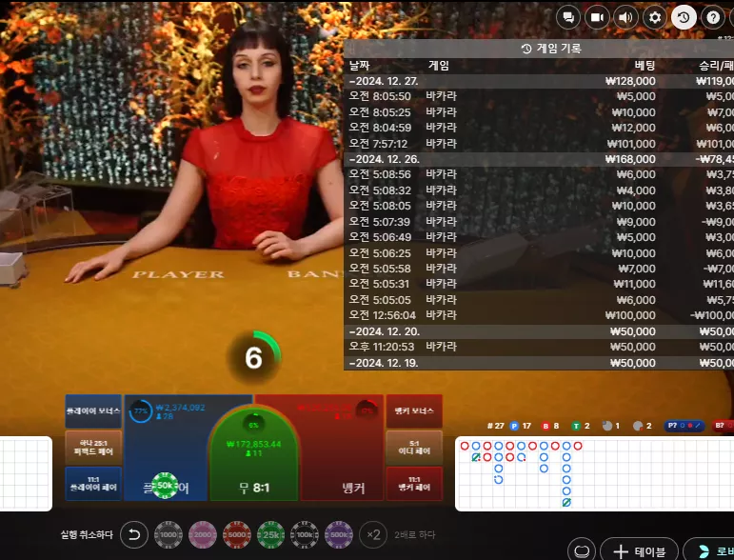Open history row 오전 5:06:25
Screen dimensions: 734x560
(x=539, y=253)
